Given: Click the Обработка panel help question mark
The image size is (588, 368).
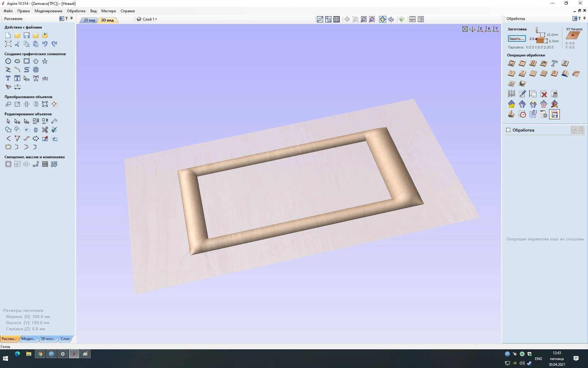Looking at the screenshot, I should click(x=579, y=18).
